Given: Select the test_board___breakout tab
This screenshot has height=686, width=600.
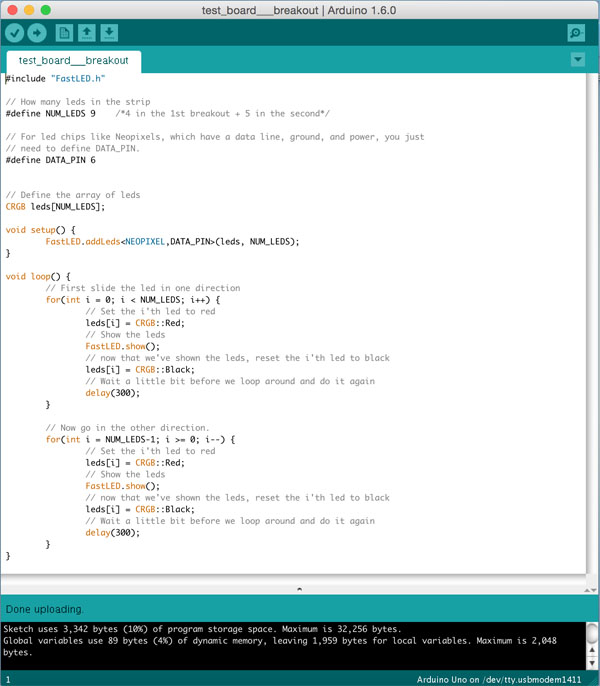Looking at the screenshot, I should click(x=74, y=60).
